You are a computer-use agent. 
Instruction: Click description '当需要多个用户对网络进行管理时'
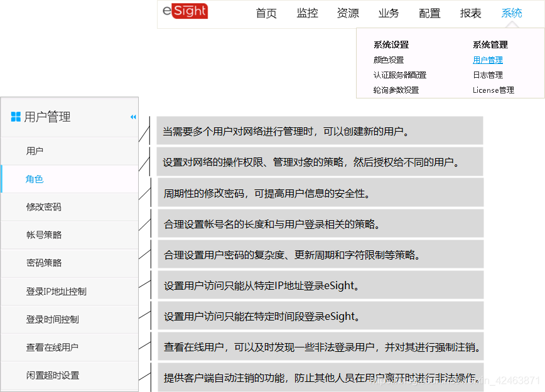coord(320,131)
